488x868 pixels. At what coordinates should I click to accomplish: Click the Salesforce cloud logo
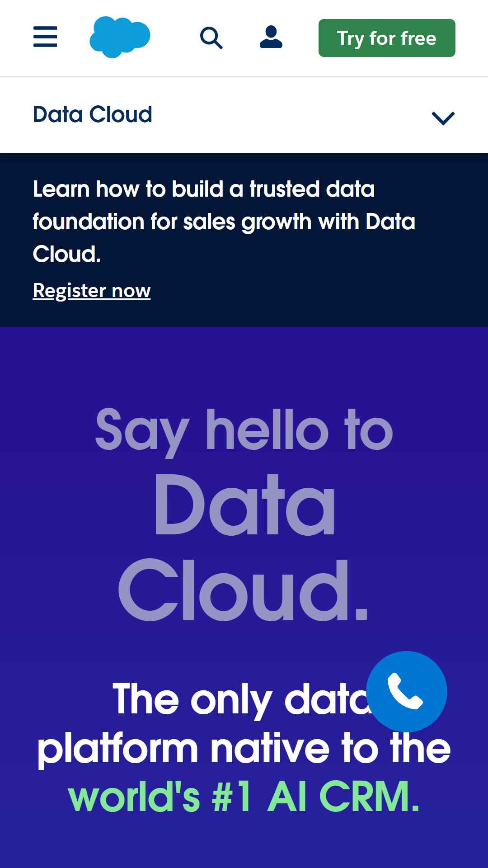[x=120, y=37]
